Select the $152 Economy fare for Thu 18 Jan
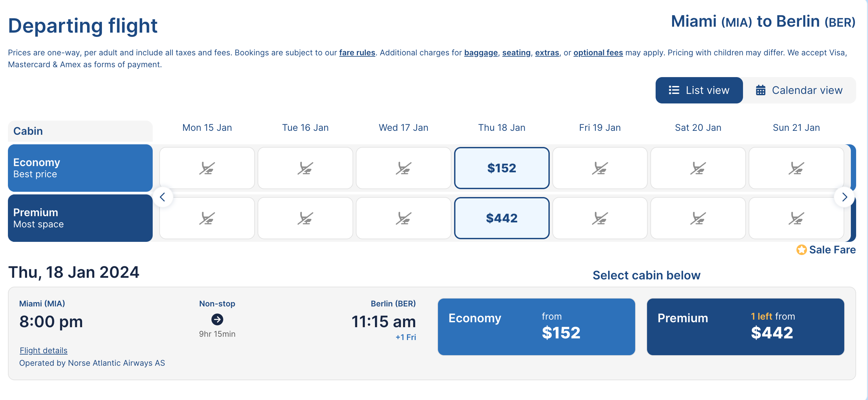Viewport: 868px width, 400px height. tap(501, 168)
